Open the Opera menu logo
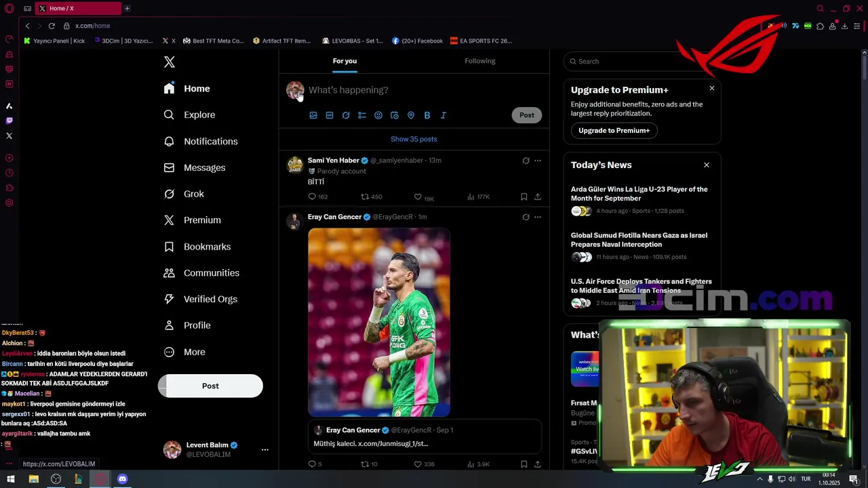 click(9, 8)
